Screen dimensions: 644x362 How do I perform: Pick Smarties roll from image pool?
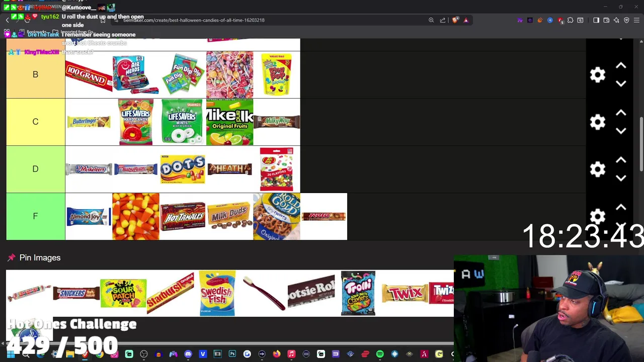29,293
